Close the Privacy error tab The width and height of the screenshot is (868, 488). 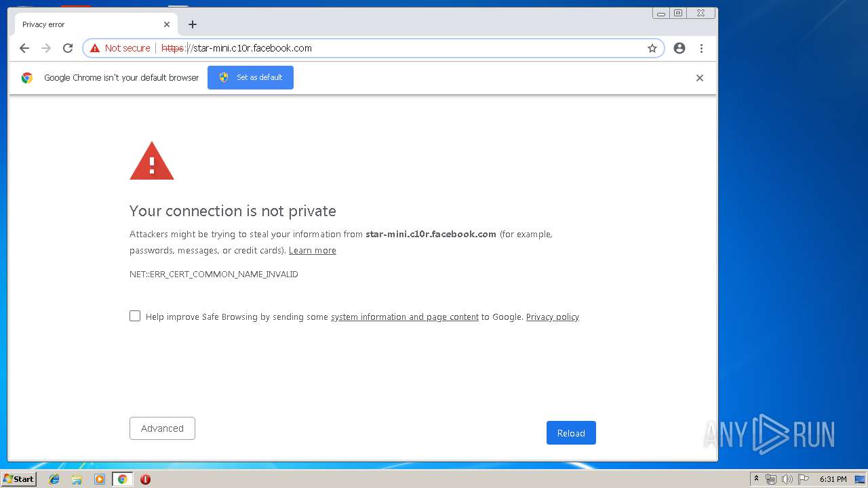tap(167, 24)
